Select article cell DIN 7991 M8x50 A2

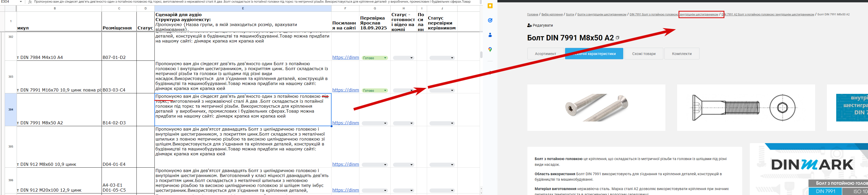[59, 110]
